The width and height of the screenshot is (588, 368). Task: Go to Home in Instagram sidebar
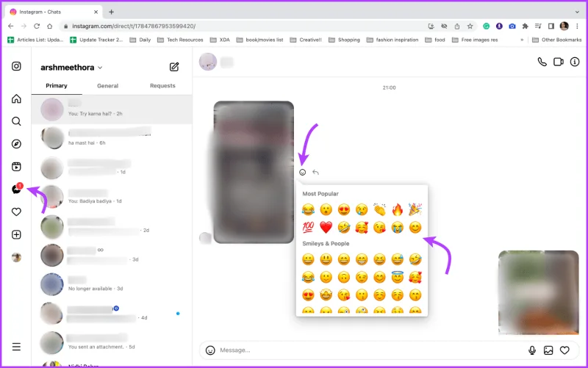[16, 98]
